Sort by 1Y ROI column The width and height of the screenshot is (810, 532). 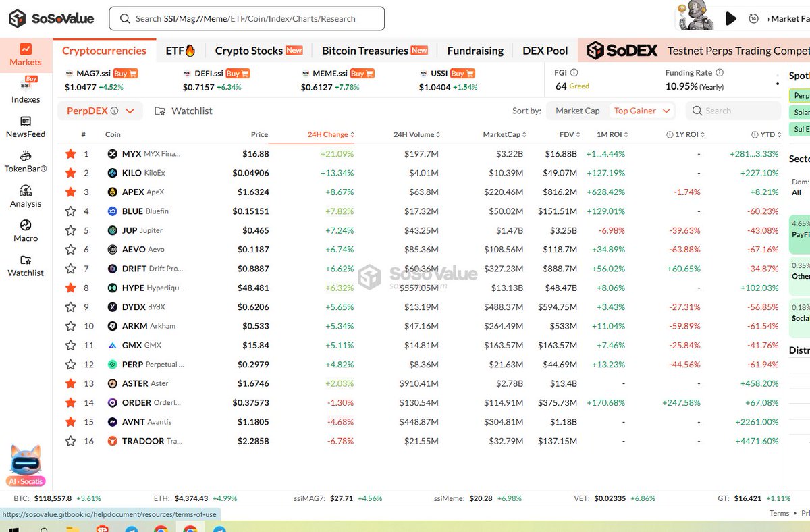click(686, 134)
